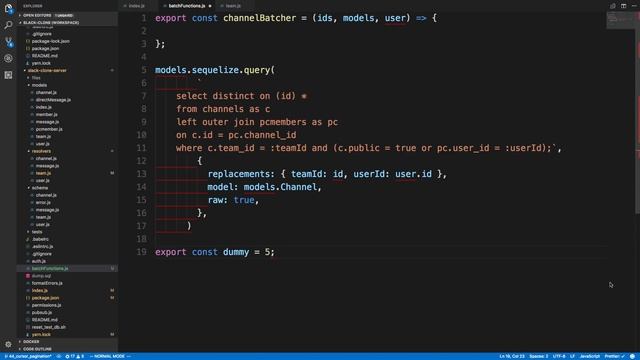Open the Source Control view icon
Image resolution: width=640 pixels, height=360 pixels.
[8, 42]
